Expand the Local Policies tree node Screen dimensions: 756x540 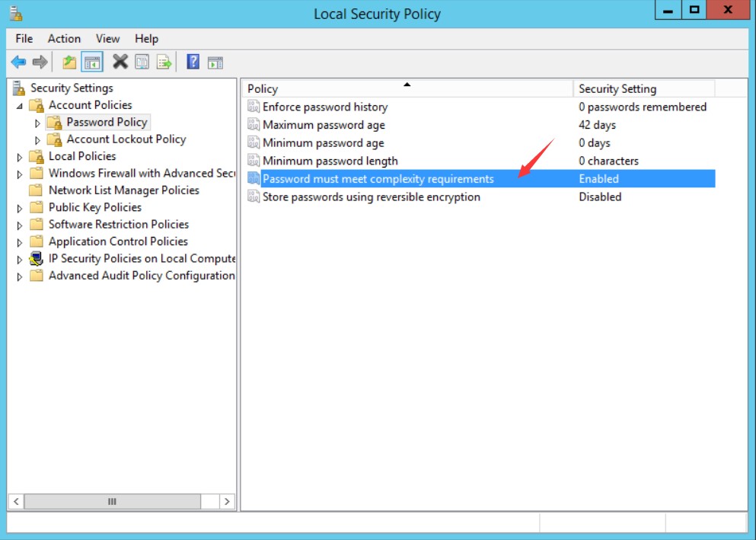point(20,157)
